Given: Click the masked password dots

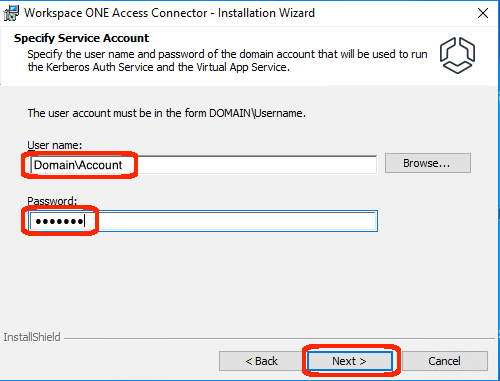Looking at the screenshot, I should (x=59, y=221).
